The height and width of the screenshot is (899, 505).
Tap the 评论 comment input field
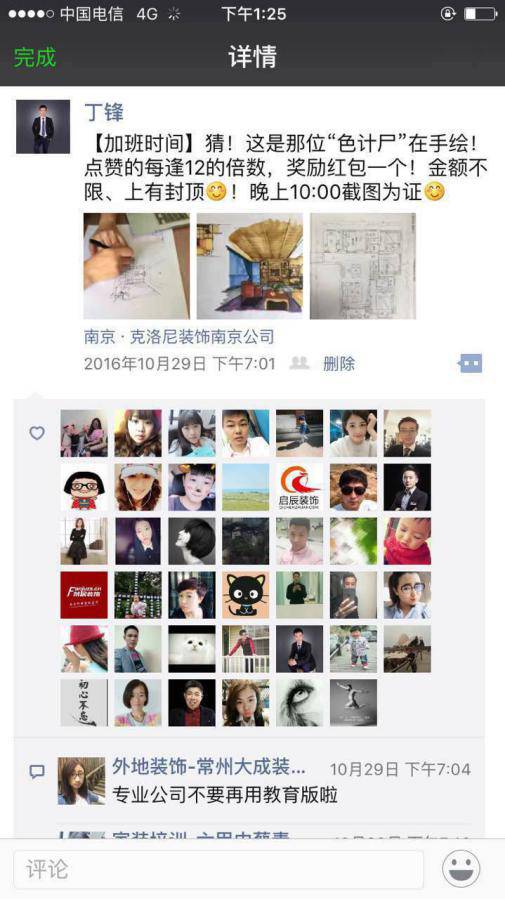tap(218, 870)
